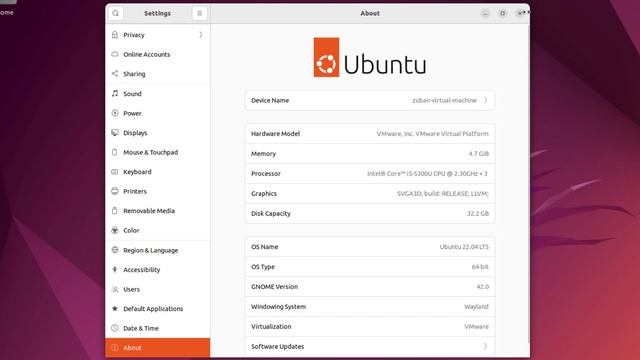Select the highlighted About entry
This screenshot has height=360, width=640.
coord(158,348)
